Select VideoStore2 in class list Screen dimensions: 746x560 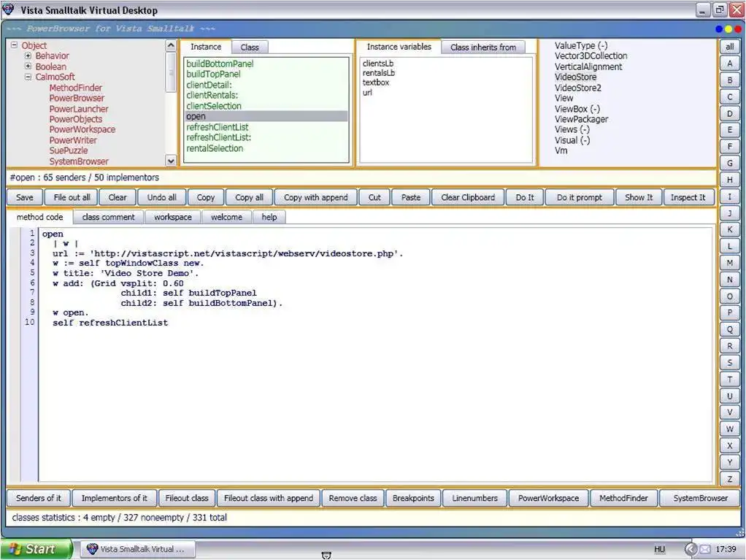[x=578, y=88]
